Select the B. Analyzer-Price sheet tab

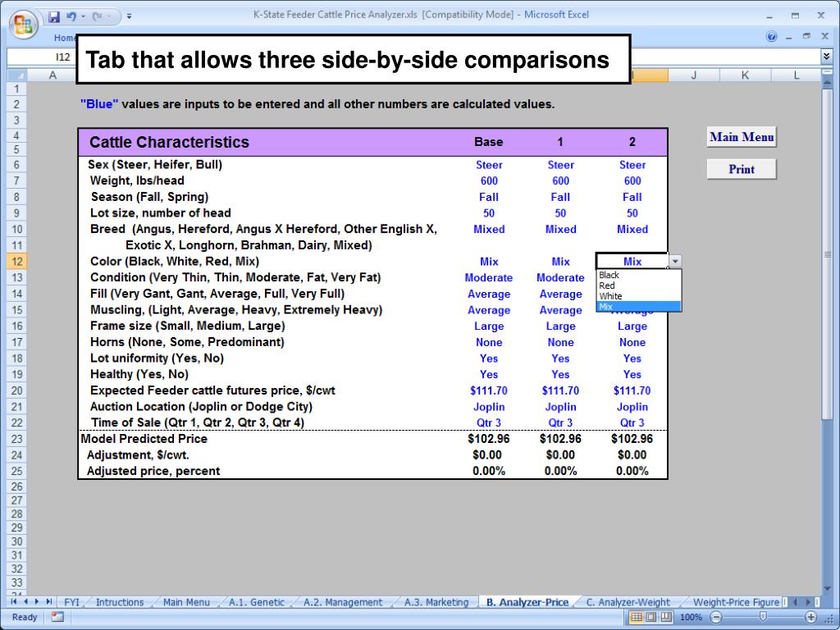527,602
